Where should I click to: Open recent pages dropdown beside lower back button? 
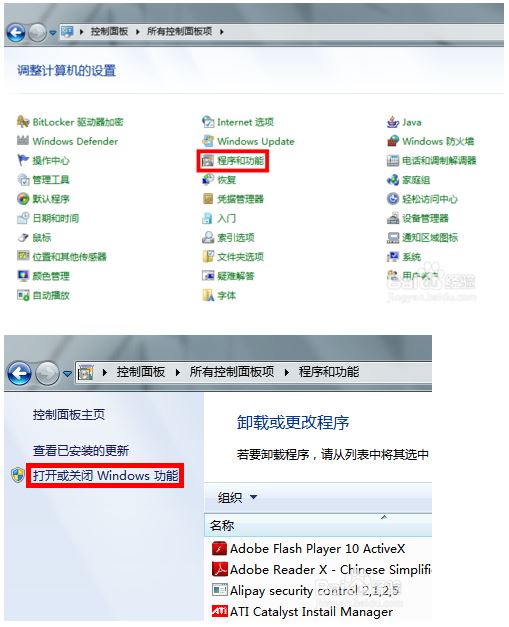(x=68, y=373)
